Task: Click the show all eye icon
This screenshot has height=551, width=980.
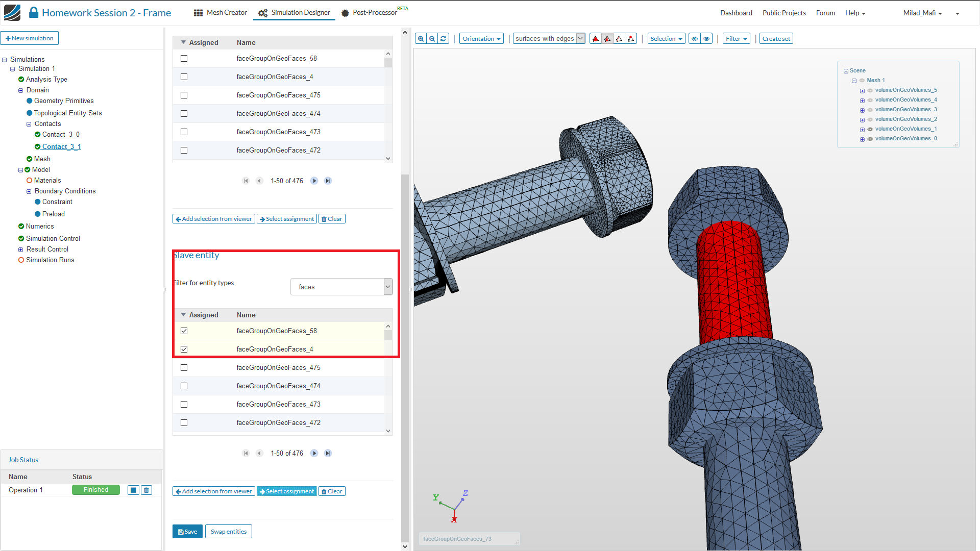Action: (x=706, y=39)
